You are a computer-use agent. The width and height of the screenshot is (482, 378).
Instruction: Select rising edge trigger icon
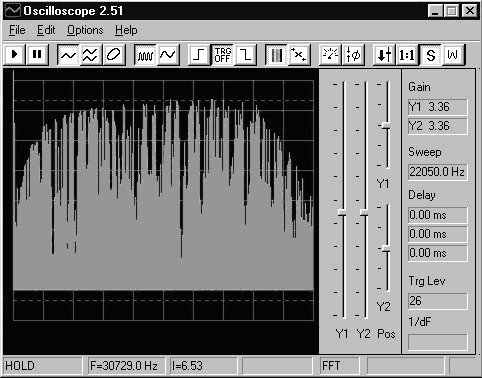(199, 55)
